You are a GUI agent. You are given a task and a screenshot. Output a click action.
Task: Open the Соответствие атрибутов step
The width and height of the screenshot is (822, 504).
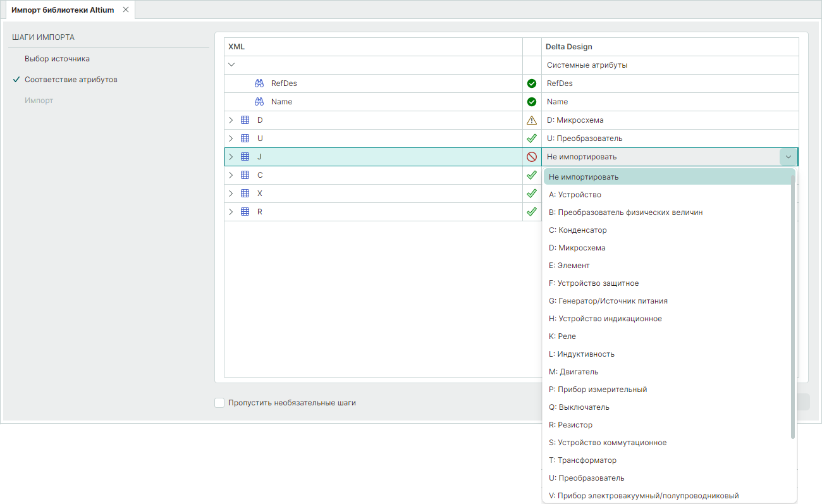(x=71, y=80)
